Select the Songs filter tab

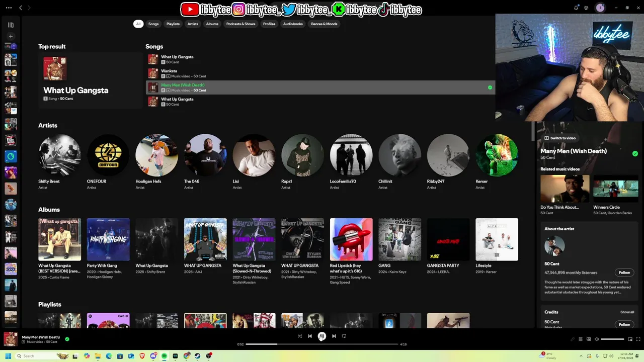(153, 24)
